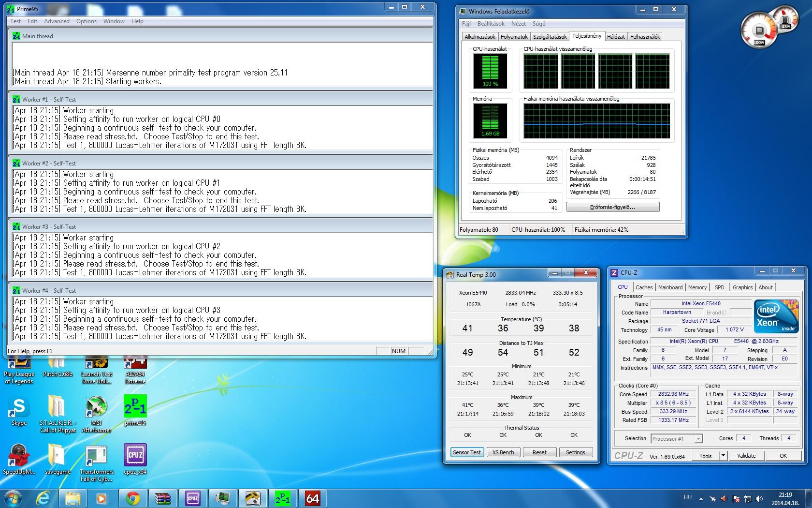Screen dimensions: 812x508
Task: Open the Fájl menu in Task Manager
Action: pos(466,24)
